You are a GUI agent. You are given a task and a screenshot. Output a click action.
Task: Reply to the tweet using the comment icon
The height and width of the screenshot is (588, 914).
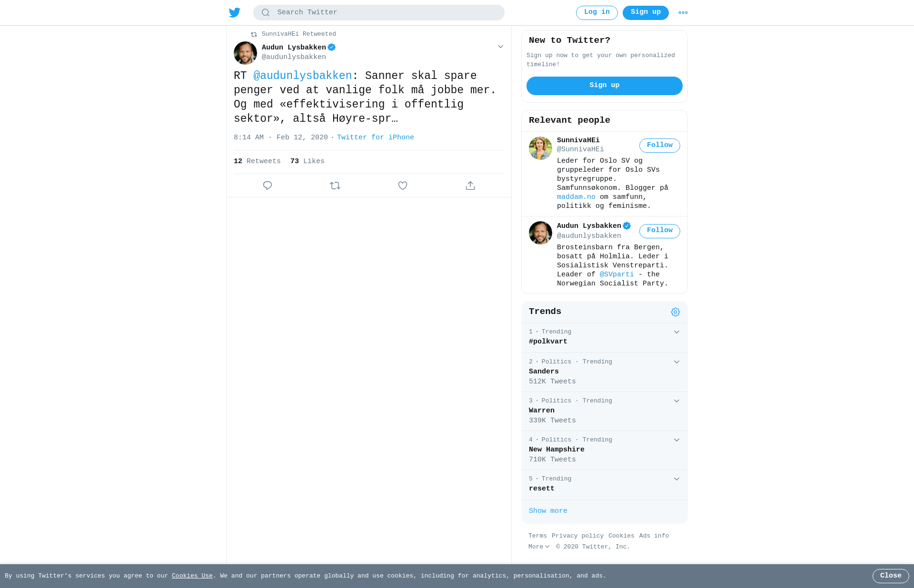coord(268,186)
